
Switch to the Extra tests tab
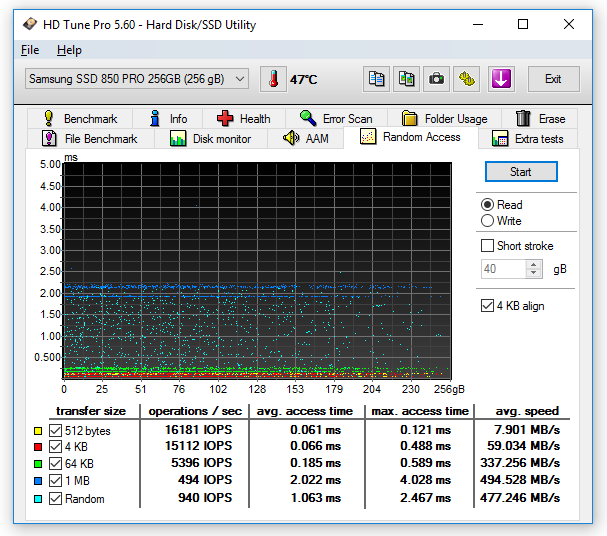(528, 139)
